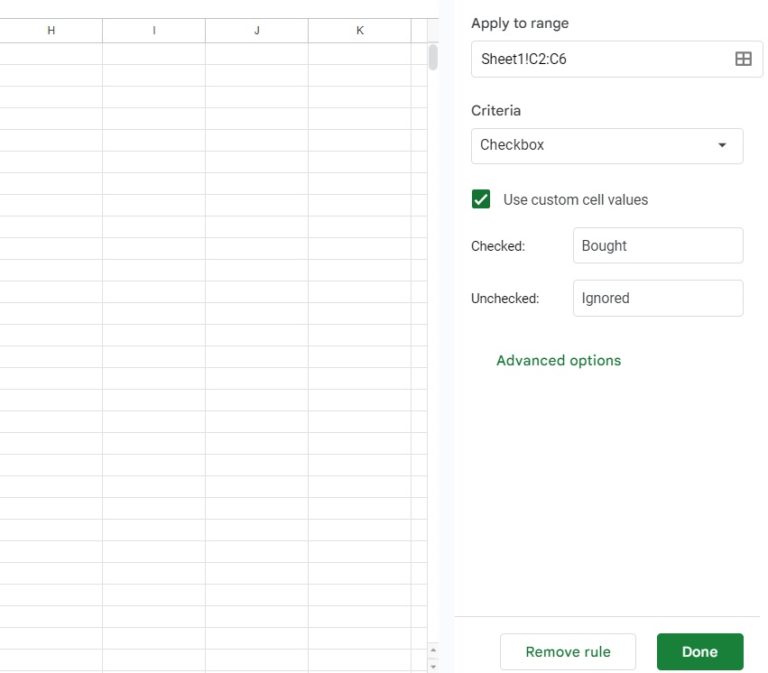The width and height of the screenshot is (768, 673).
Task: Click the select data range grid icon
Action: pyautogui.click(x=743, y=59)
